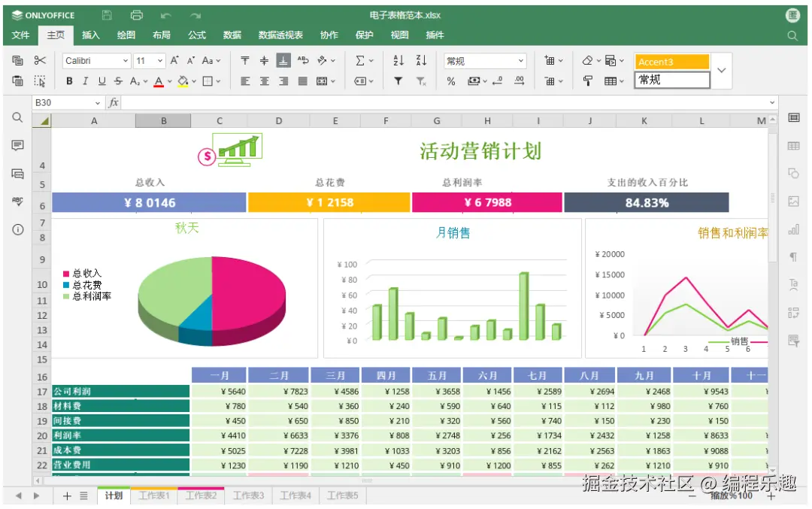Toggle wrap text option
The image size is (812, 509).
pyautogui.click(x=303, y=61)
